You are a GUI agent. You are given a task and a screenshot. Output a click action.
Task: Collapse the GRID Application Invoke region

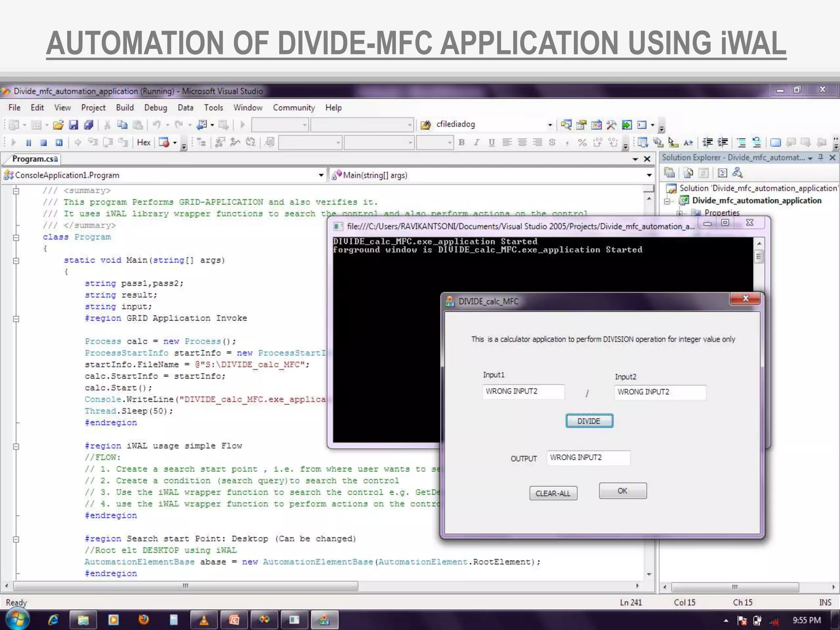click(x=16, y=319)
